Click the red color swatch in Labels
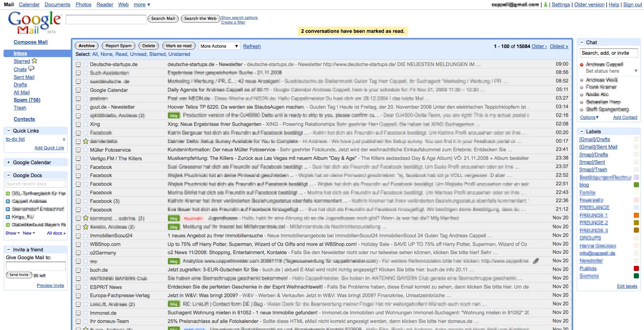 (636, 269)
